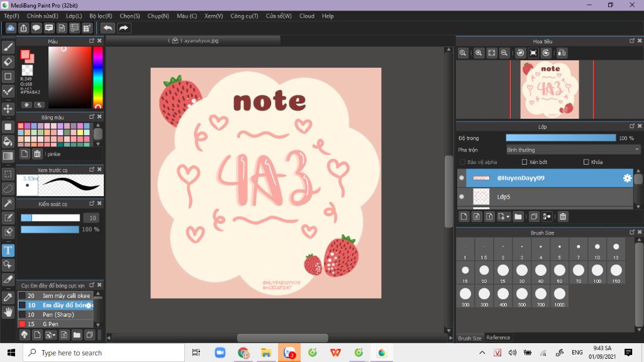644x362 pixels.
Task: Click the brush panel cloud download icon
Action: 25,335
